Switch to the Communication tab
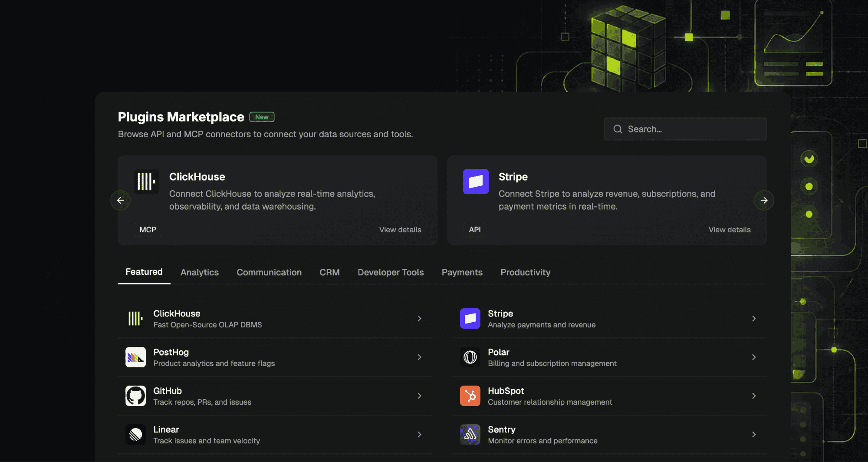This screenshot has height=462, width=868. (x=269, y=272)
